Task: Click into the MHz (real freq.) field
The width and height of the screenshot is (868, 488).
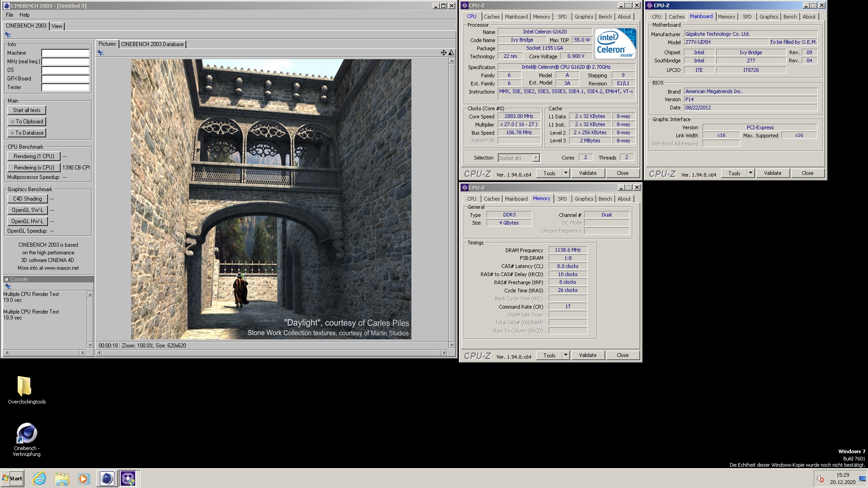Action: (x=66, y=61)
